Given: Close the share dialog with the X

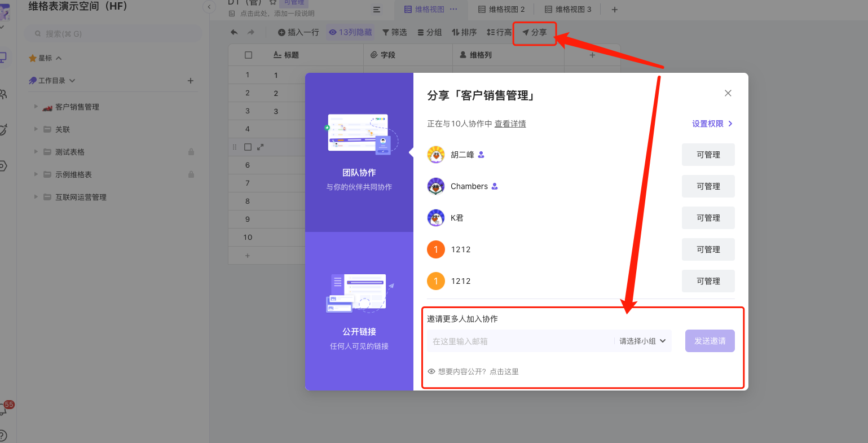Looking at the screenshot, I should click(x=728, y=93).
